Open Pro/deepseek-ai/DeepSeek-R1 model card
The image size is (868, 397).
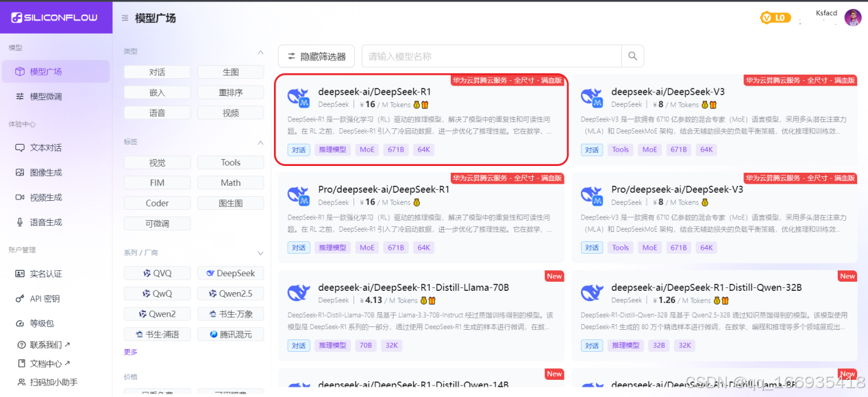pyautogui.click(x=421, y=217)
